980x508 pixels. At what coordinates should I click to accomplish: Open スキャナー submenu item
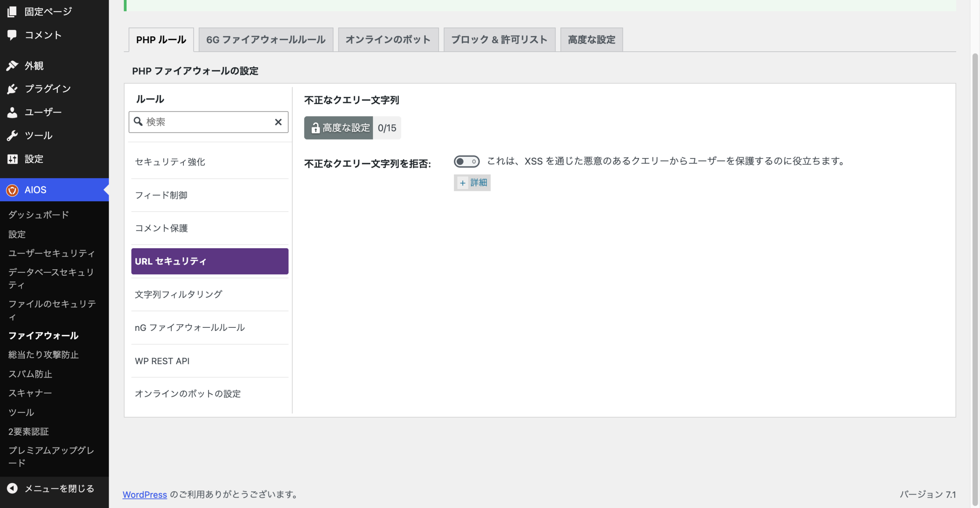(30, 393)
